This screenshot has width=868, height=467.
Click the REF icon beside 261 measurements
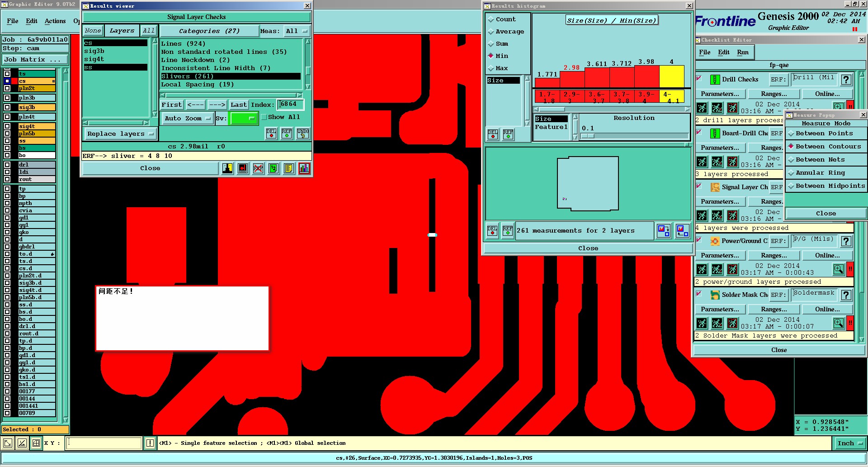(508, 231)
